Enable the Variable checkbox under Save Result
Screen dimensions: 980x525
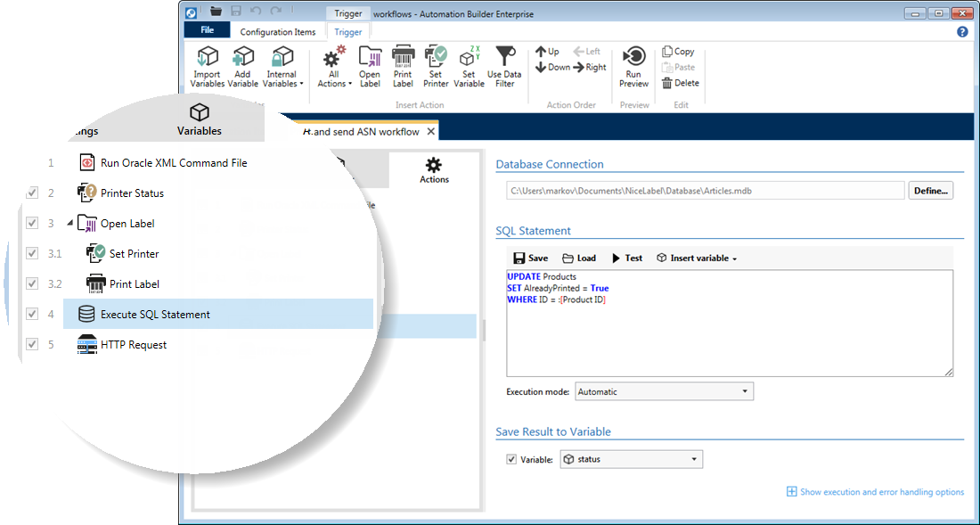[512, 459]
